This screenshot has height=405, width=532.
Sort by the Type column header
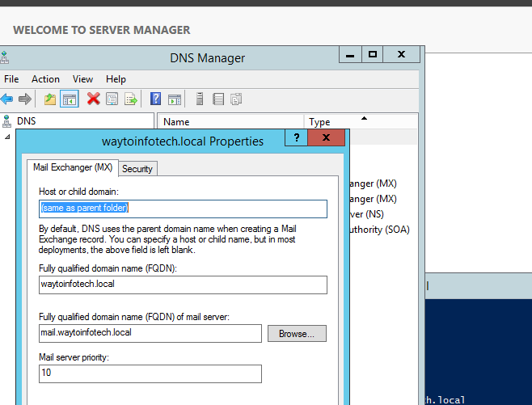[x=361, y=122]
